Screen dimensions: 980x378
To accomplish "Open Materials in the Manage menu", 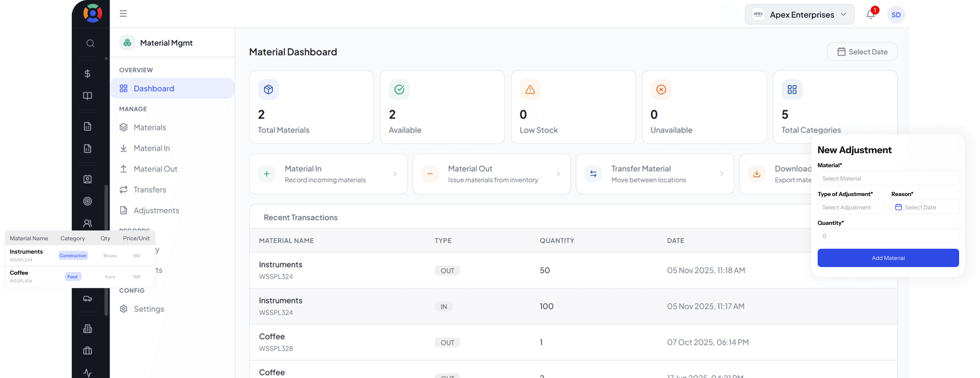I will pyautogui.click(x=150, y=128).
